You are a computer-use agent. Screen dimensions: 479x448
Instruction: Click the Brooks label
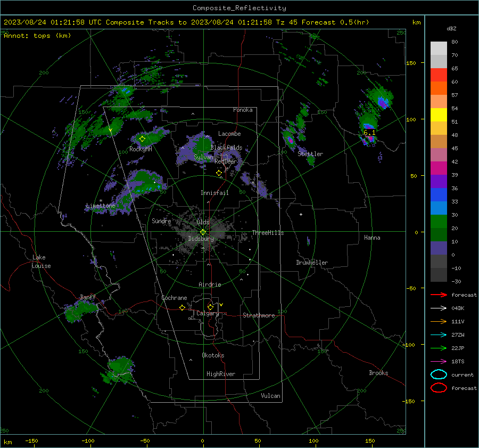coord(378,373)
